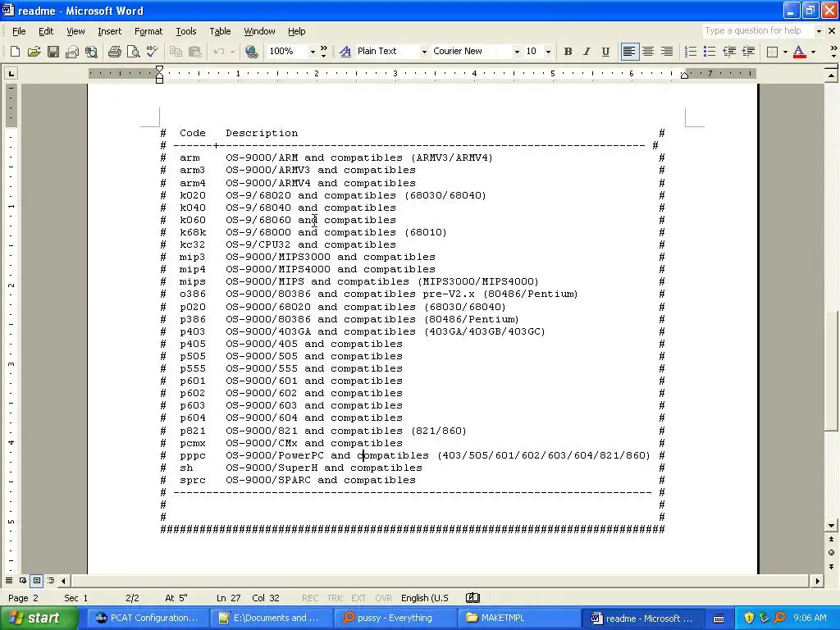Switch to PCAT Configuration taskbar window
840x630 pixels.
tap(147, 618)
